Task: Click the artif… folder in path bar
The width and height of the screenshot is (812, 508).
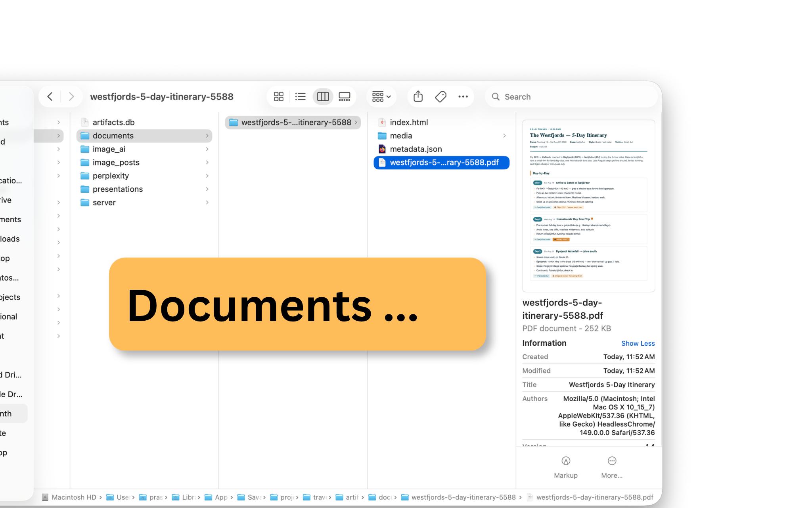Action: [x=347, y=497]
